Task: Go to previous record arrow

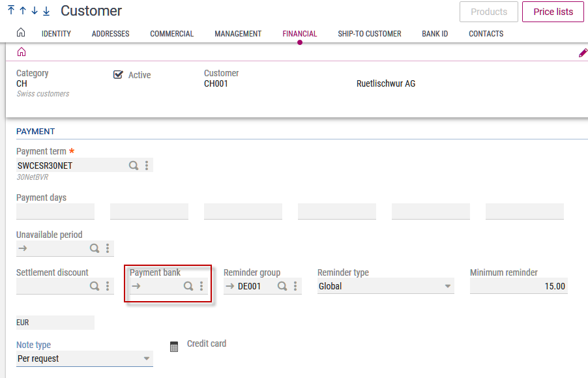Action: click(23, 11)
